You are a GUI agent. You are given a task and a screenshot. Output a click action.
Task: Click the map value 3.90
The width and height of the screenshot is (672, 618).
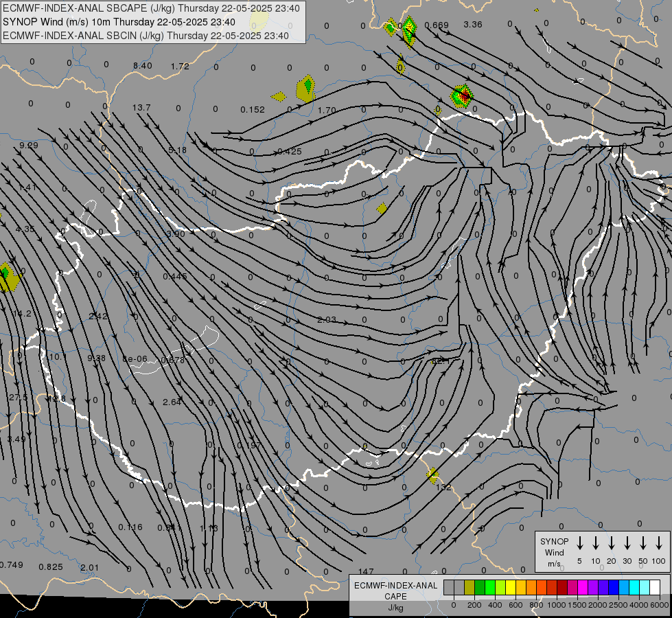tap(175, 233)
